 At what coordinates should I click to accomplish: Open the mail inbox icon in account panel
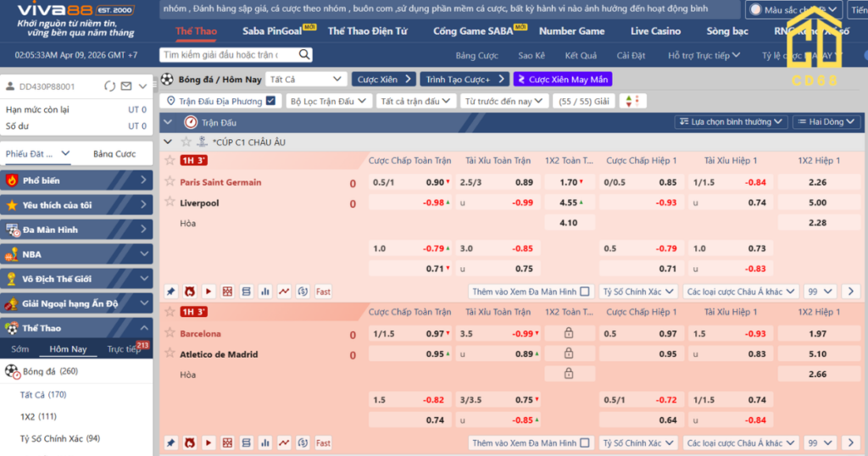point(126,86)
